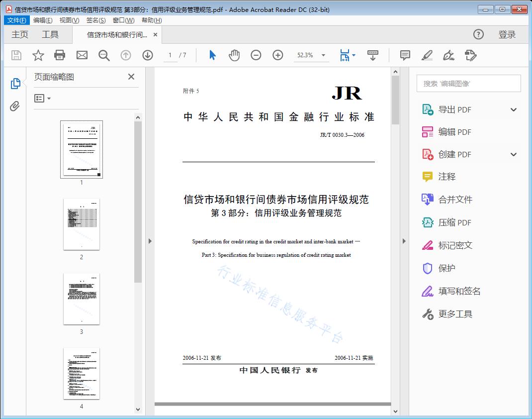This screenshot has height=419, width=532.
Task: Click the envelope email icon
Action: pos(82,55)
